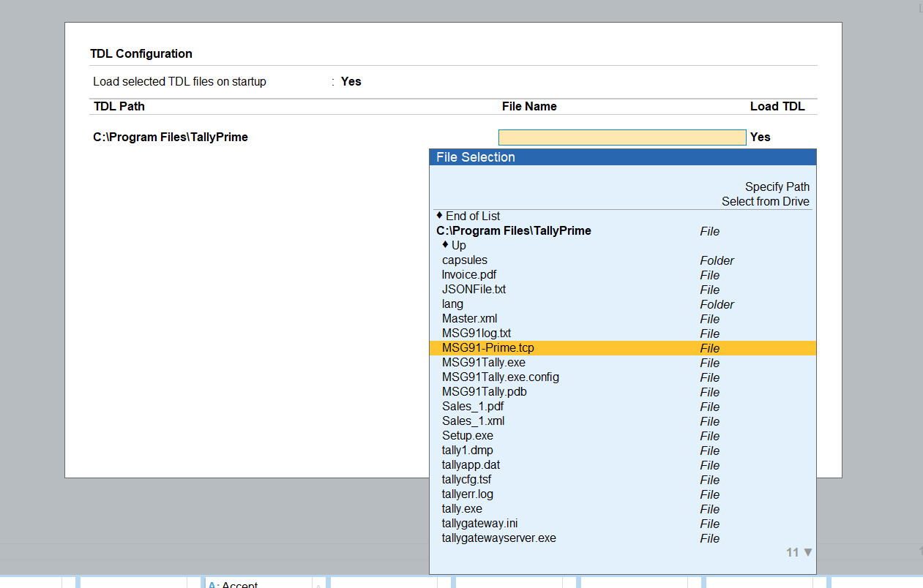
Task: Toggle Load TDL Yes value
Action: 760,137
